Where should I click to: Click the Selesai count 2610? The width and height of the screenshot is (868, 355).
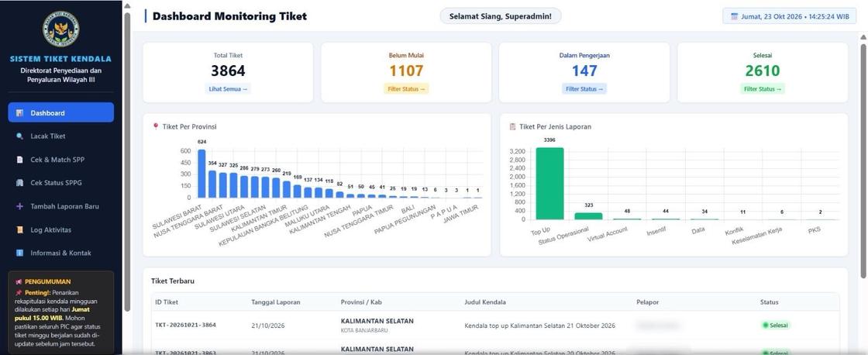[763, 71]
